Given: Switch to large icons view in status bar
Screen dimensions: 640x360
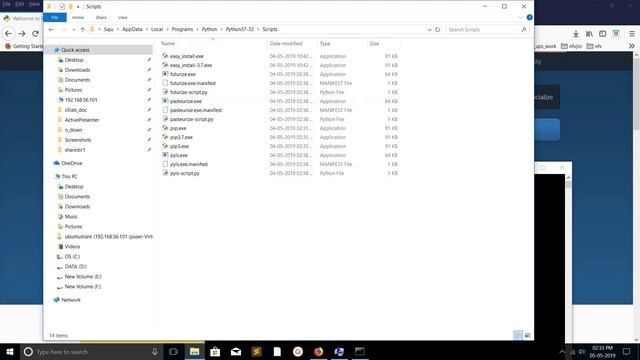Looking at the screenshot, I should 528,335.
